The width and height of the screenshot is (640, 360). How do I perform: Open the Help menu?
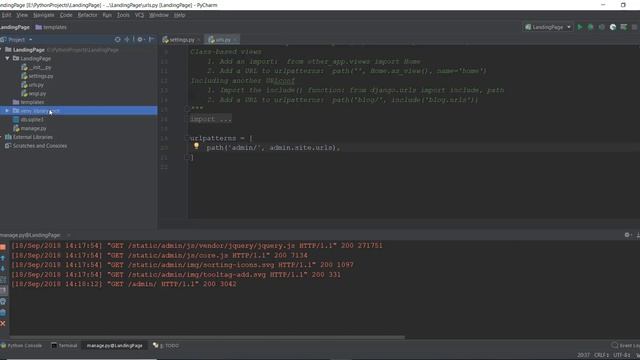tap(180, 15)
